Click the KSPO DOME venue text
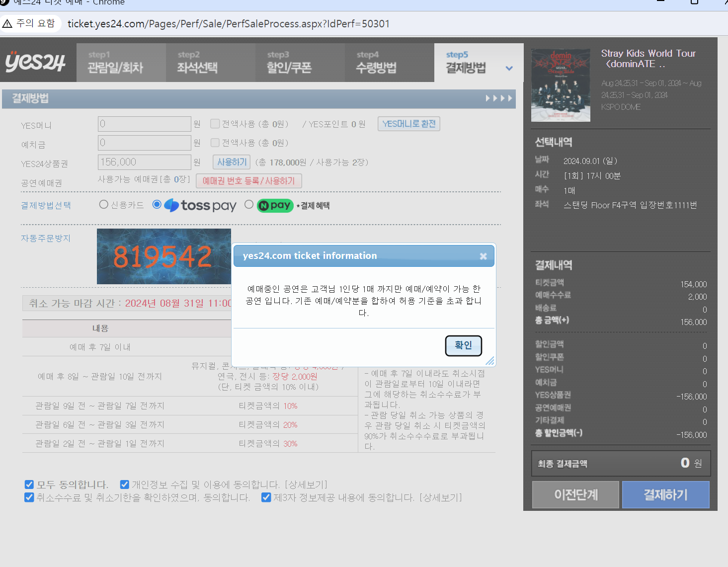Screen dimensions: 728x567 [621, 107]
